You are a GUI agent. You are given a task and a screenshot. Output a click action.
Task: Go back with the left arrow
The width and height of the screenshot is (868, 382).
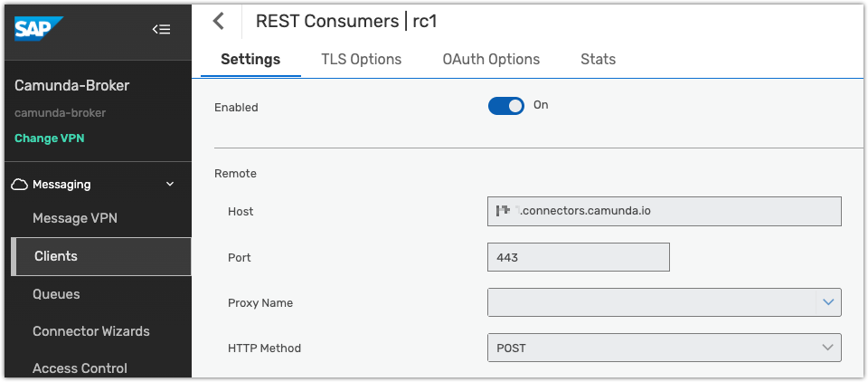(x=218, y=22)
